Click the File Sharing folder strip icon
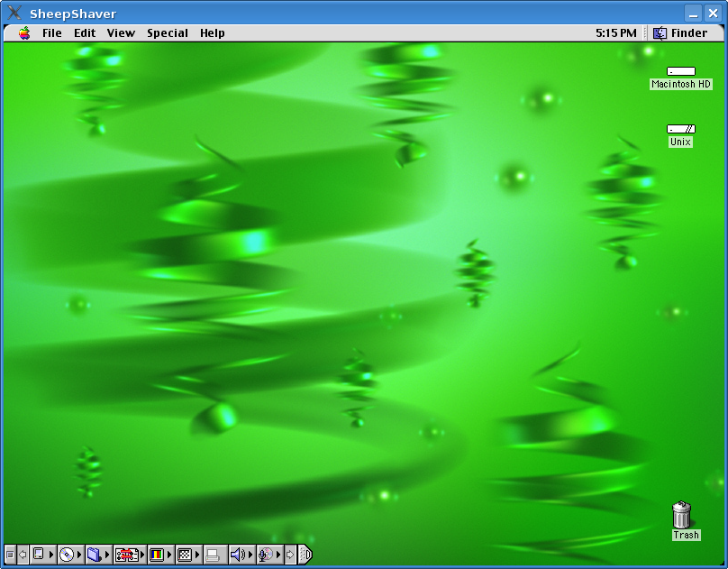The width and height of the screenshot is (728, 569). 94,555
